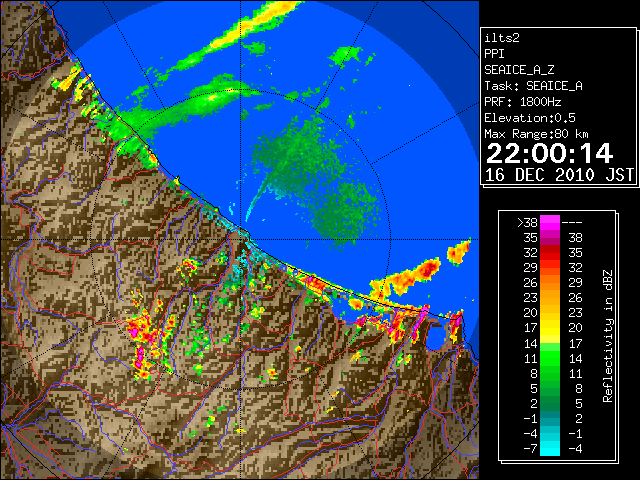Click the Reflectivity in dBZ axis label
Image resolution: width=640 pixels, height=480 pixels.
[x=608, y=336]
